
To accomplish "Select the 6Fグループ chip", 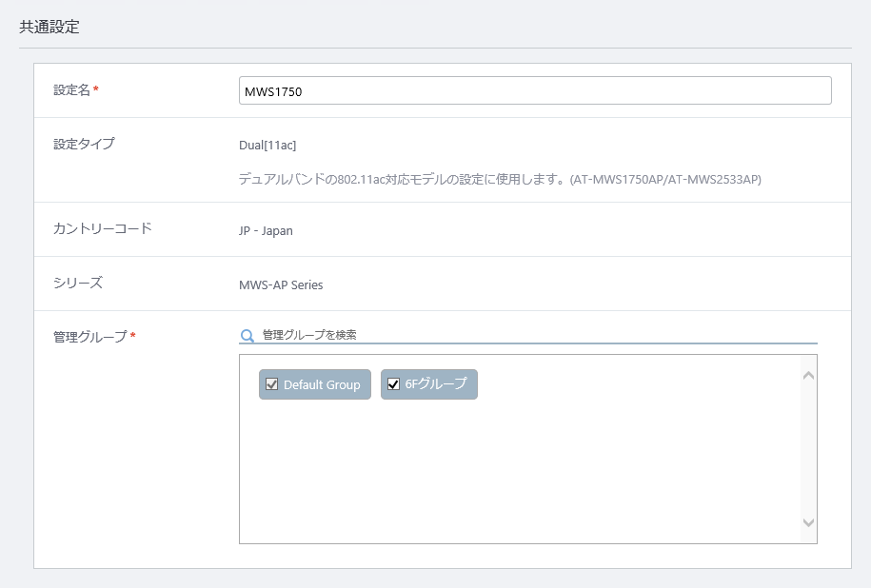I will [428, 384].
